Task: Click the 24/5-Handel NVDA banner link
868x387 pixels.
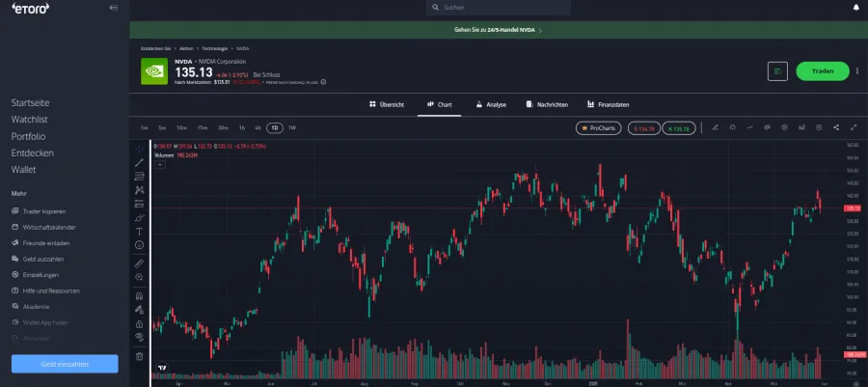Action: (498, 30)
